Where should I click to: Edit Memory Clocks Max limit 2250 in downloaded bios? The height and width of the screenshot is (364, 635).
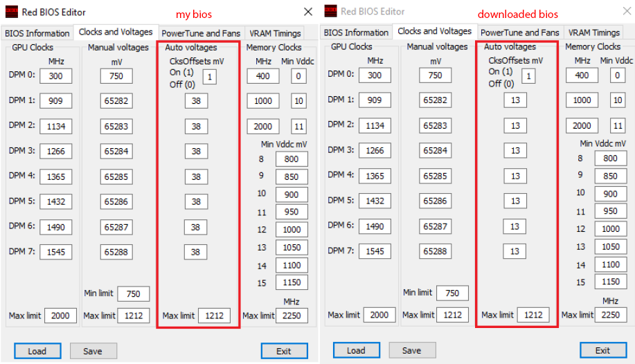tap(611, 315)
